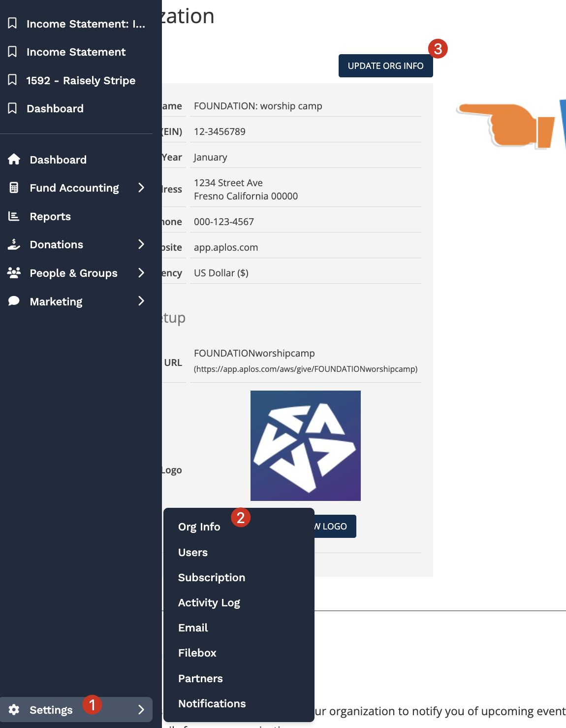Click the Donations hand icon

[x=14, y=244]
